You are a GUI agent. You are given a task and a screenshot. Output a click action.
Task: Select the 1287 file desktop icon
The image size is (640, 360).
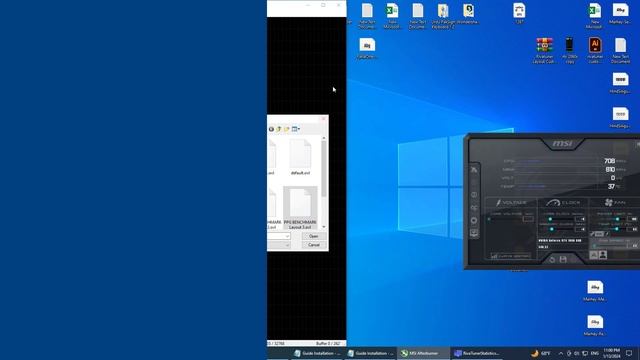[x=519, y=13]
